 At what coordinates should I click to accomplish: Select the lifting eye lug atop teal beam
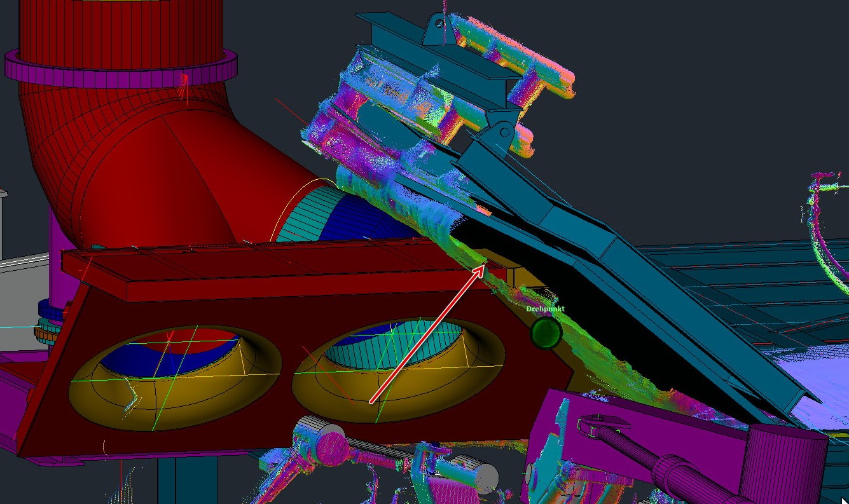(x=441, y=27)
